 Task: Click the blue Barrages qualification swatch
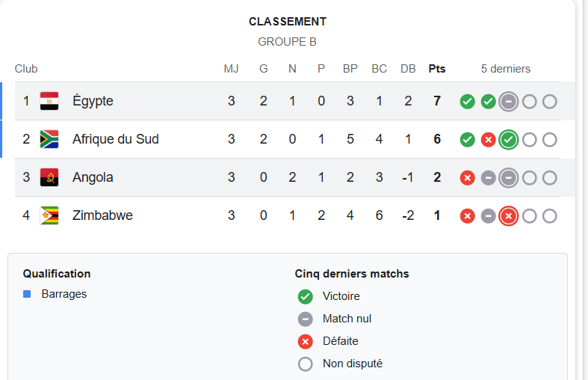pos(27,294)
